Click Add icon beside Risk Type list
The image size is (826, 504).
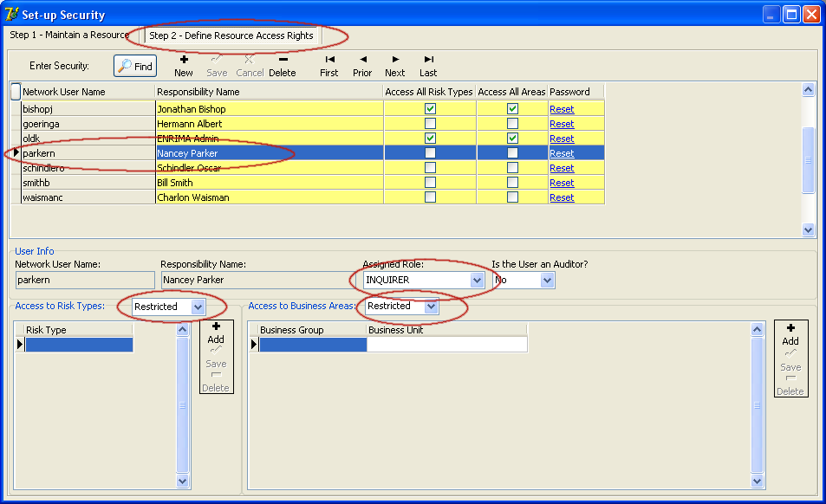click(216, 333)
